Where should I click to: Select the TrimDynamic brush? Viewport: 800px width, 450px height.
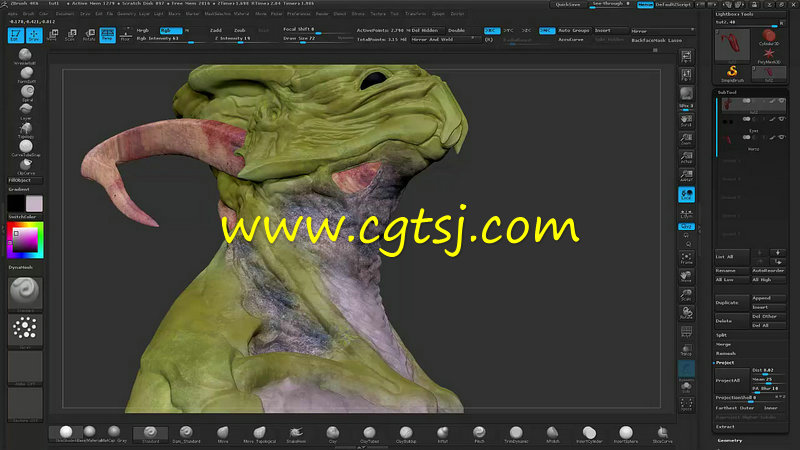[516, 434]
